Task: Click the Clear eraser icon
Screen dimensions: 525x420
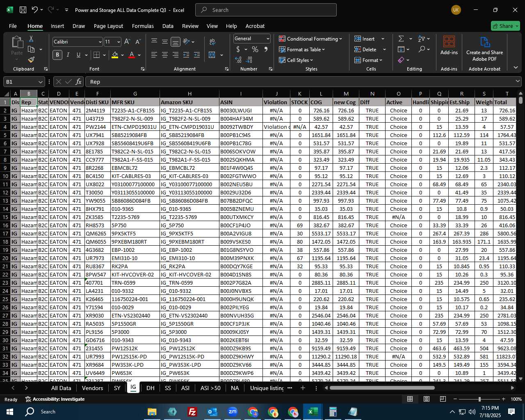Action: pos(401,60)
